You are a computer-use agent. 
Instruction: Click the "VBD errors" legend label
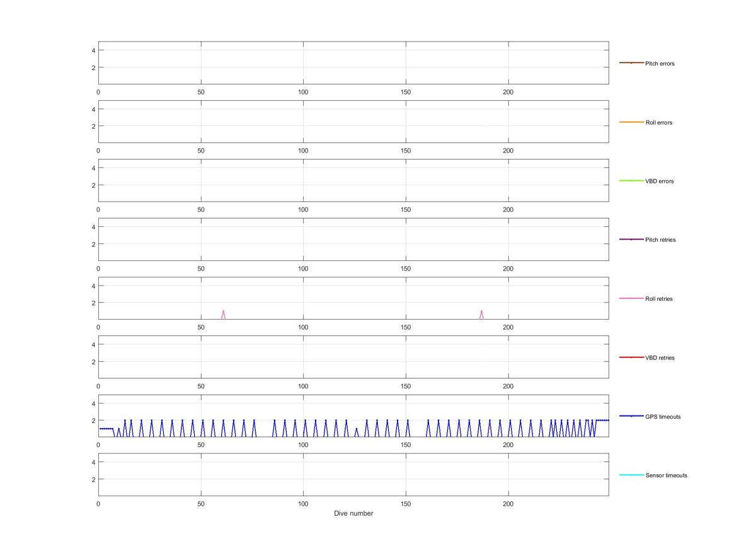[660, 182]
